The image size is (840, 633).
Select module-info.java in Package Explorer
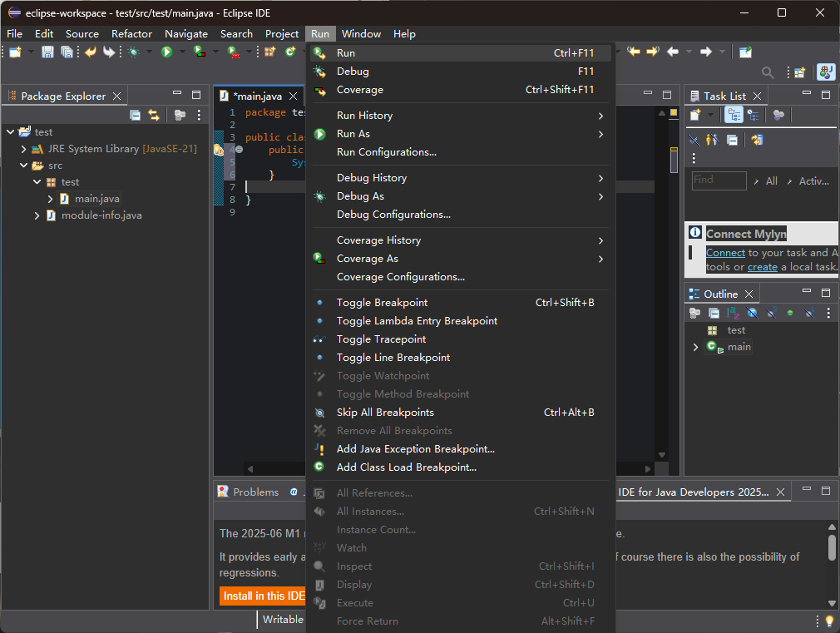(101, 215)
